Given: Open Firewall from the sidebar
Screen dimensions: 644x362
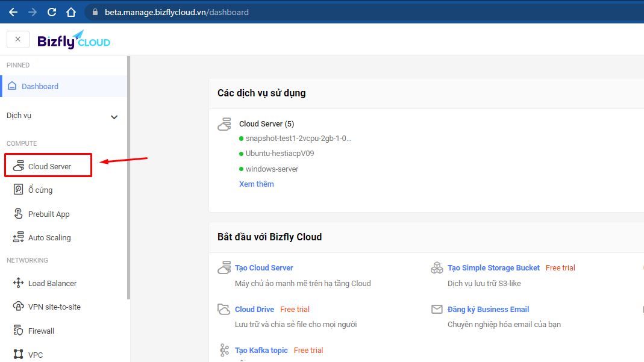Looking at the screenshot, I should 41,331.
